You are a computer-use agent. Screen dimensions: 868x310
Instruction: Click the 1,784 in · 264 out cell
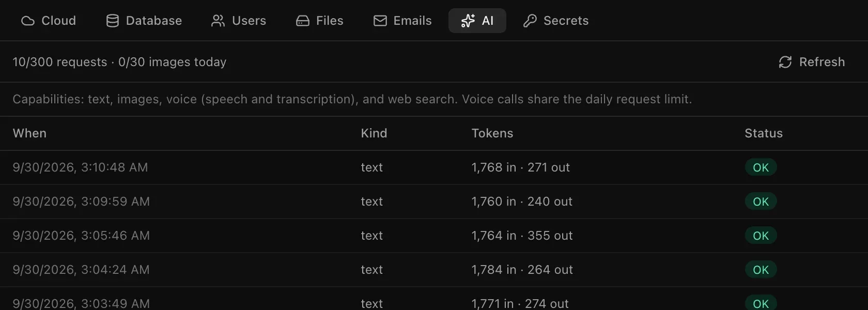(x=522, y=270)
